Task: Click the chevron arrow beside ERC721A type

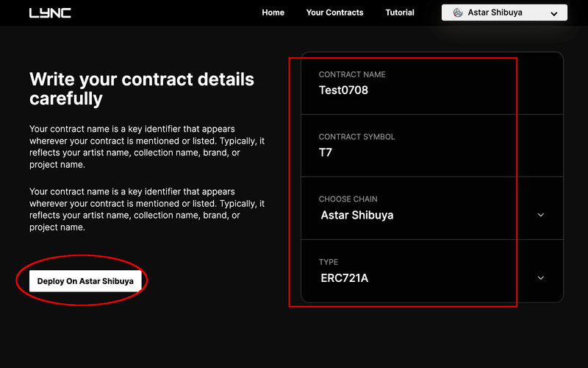Action: click(x=541, y=278)
